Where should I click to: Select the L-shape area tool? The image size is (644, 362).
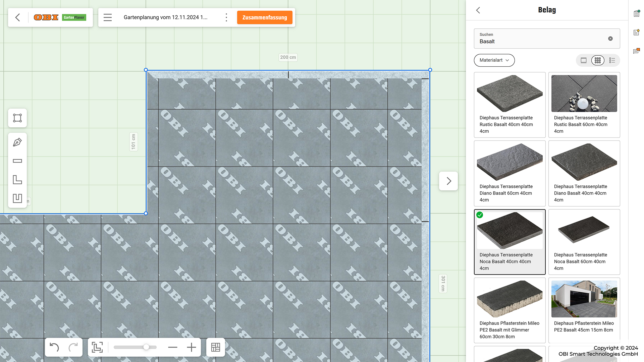click(x=17, y=180)
